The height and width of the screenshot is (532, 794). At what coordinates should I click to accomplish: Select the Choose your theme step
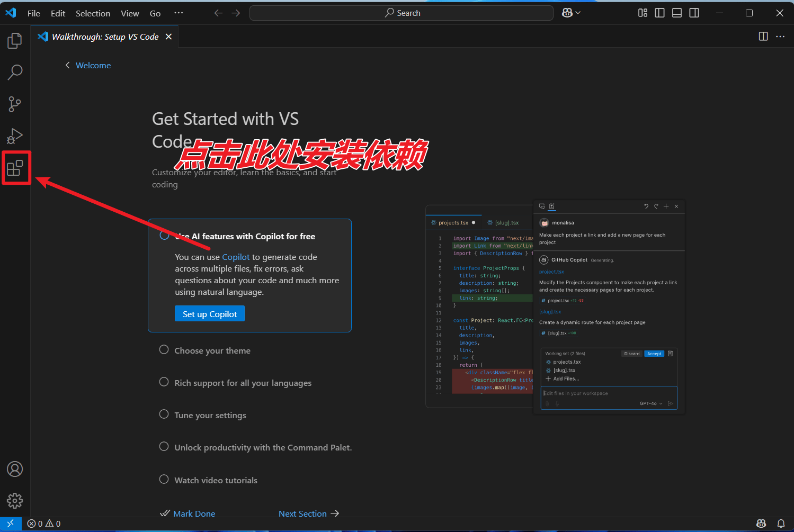212,350
